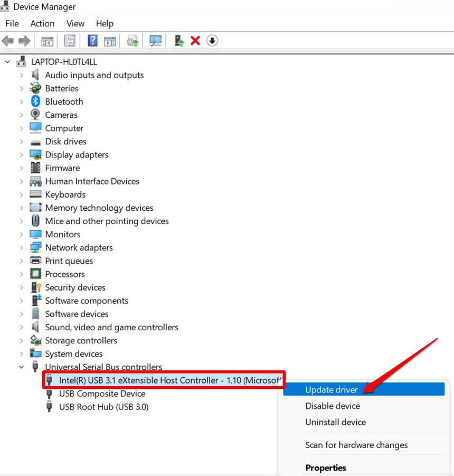Click Properties in the context menu

click(326, 468)
